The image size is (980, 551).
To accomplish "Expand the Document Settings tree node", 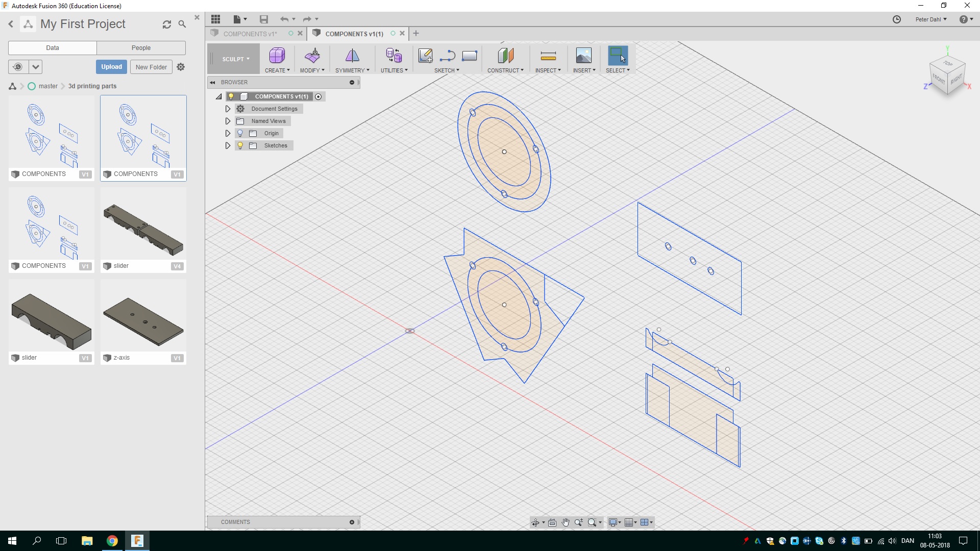I will (228, 109).
